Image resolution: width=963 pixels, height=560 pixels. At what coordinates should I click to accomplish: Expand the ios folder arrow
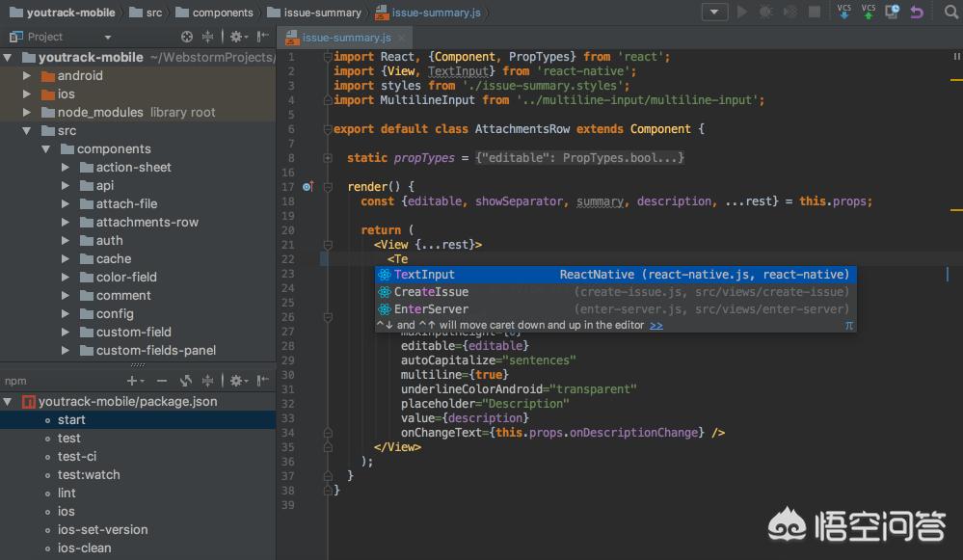tap(26, 93)
